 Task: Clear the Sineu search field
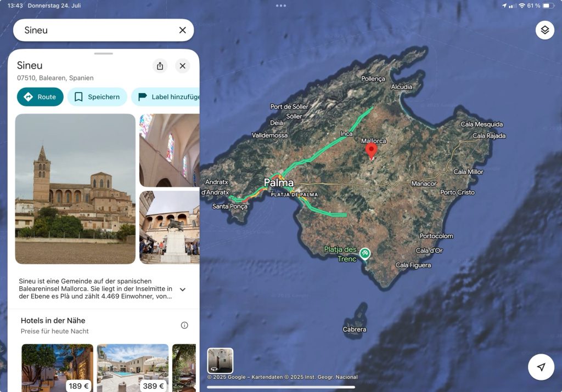(x=183, y=30)
